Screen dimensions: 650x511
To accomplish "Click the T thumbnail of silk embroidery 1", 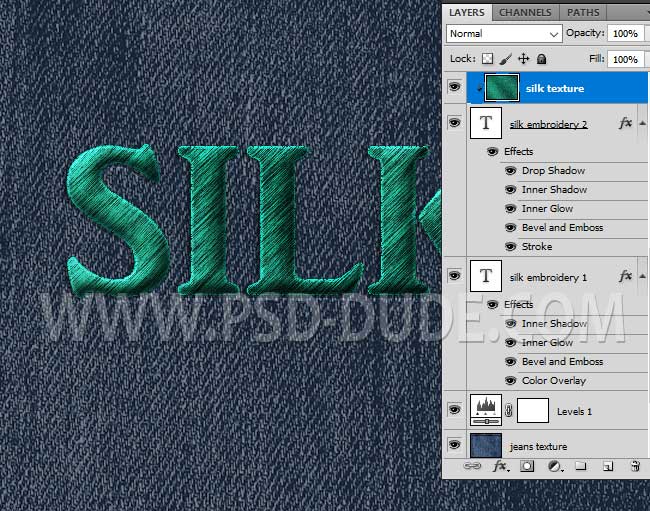I will pos(486,276).
